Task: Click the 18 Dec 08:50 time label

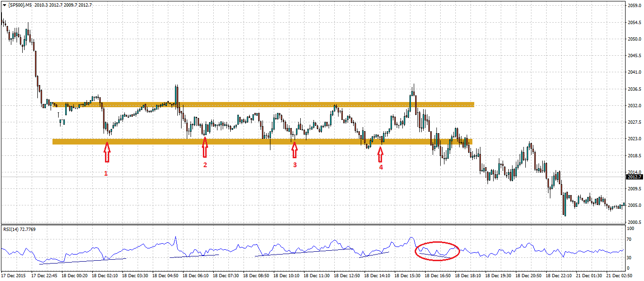Action: tap(257, 275)
